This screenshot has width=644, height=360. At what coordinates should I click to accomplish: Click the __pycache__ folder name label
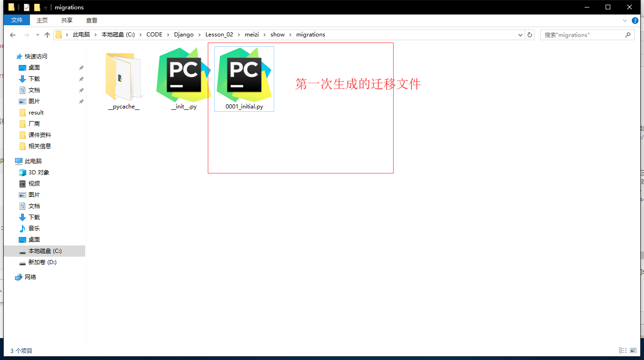click(124, 107)
